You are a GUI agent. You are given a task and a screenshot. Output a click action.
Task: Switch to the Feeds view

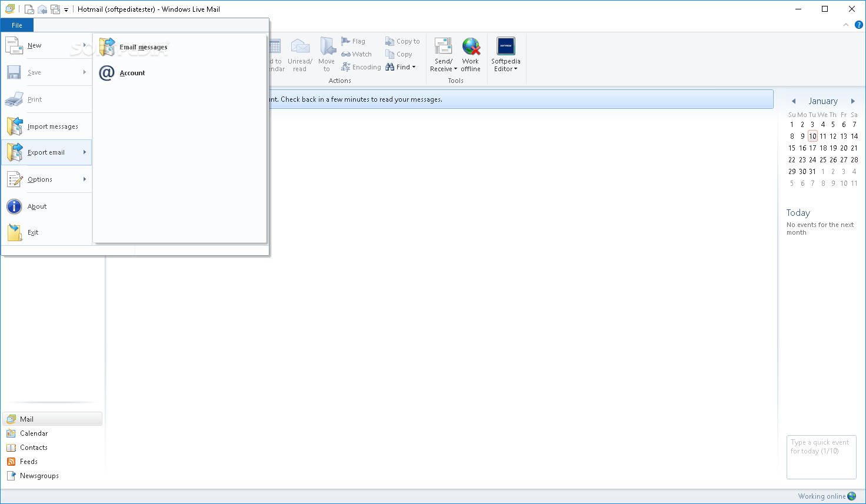coord(52,462)
